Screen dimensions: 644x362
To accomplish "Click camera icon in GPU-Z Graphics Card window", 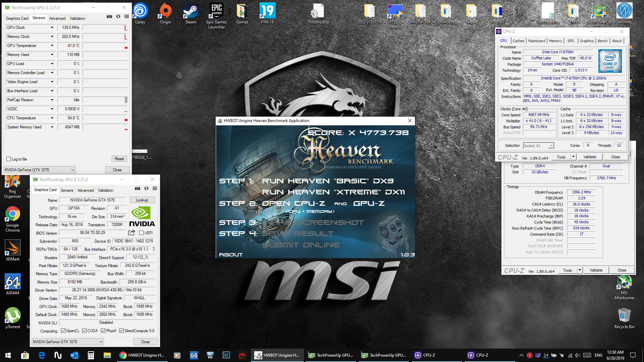I will 138,188.
